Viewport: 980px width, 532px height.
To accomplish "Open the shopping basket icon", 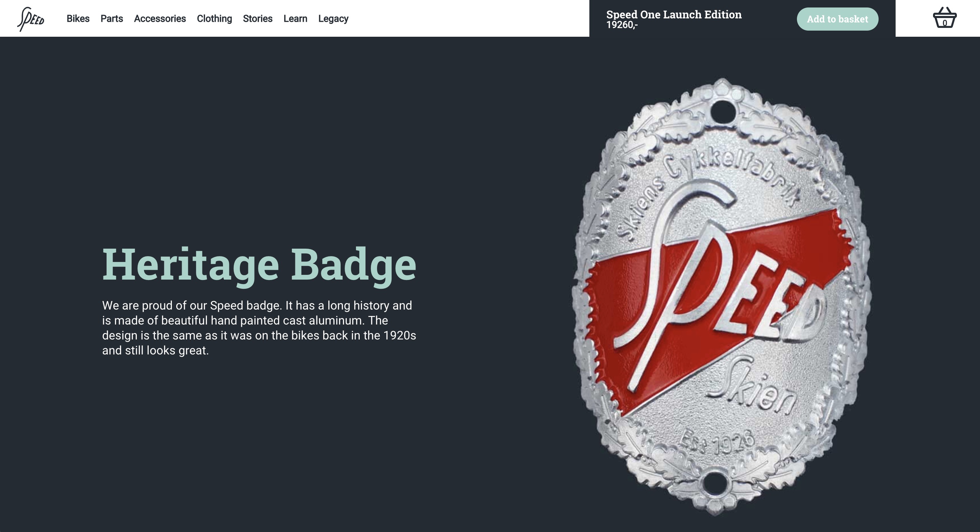I will tap(945, 18).
